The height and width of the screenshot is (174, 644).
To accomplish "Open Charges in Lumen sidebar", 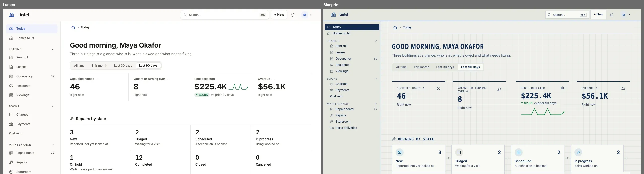I will [x=32, y=115].
